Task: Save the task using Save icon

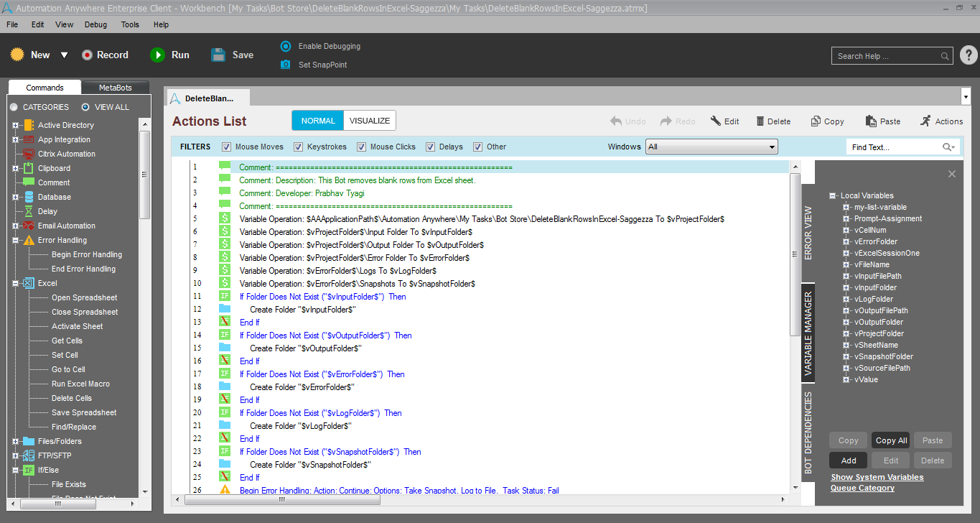Action: pos(219,55)
